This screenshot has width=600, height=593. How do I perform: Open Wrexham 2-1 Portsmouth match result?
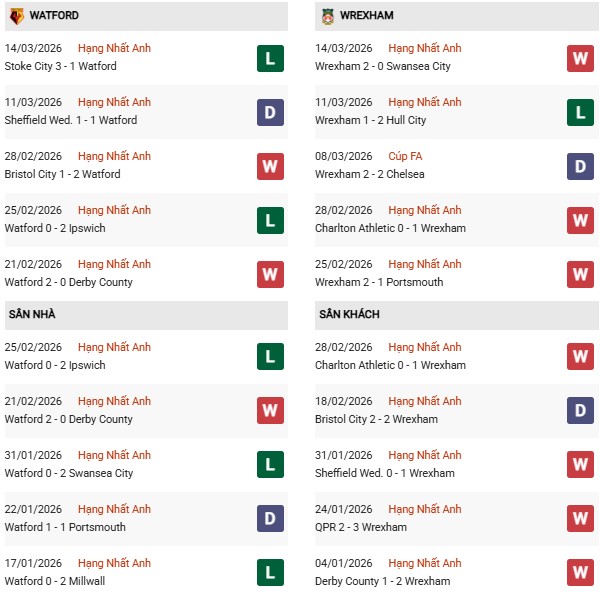(381, 282)
